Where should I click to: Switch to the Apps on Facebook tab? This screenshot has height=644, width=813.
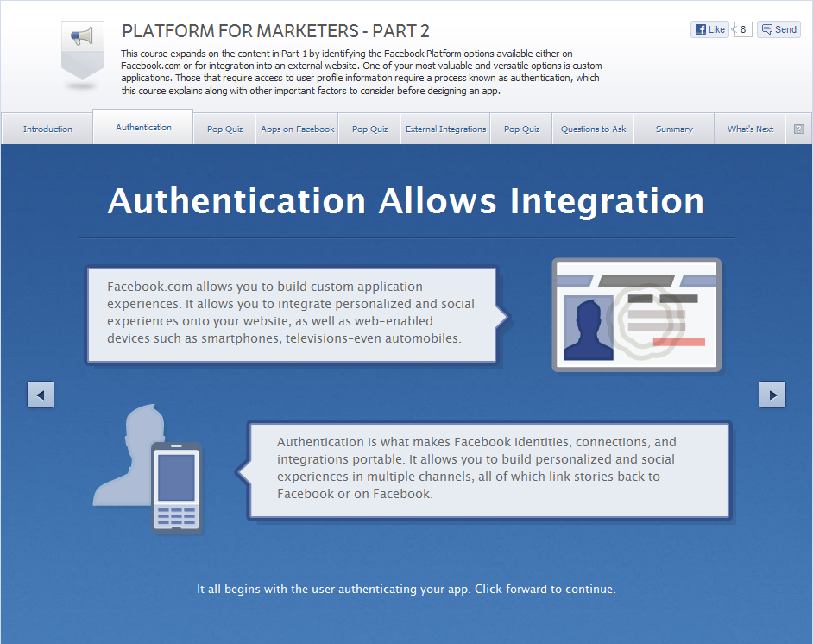coord(297,129)
